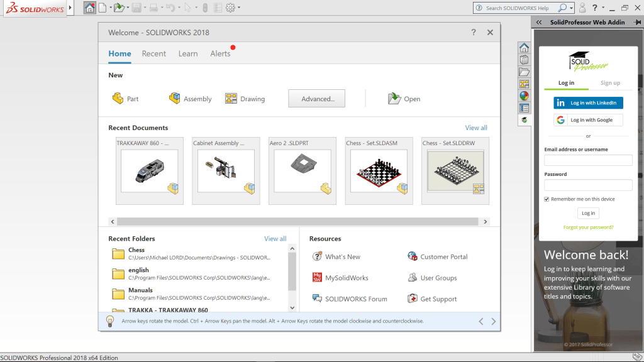Toggle Remember me on this device checkbox
This screenshot has width=644, height=362.
point(547,199)
